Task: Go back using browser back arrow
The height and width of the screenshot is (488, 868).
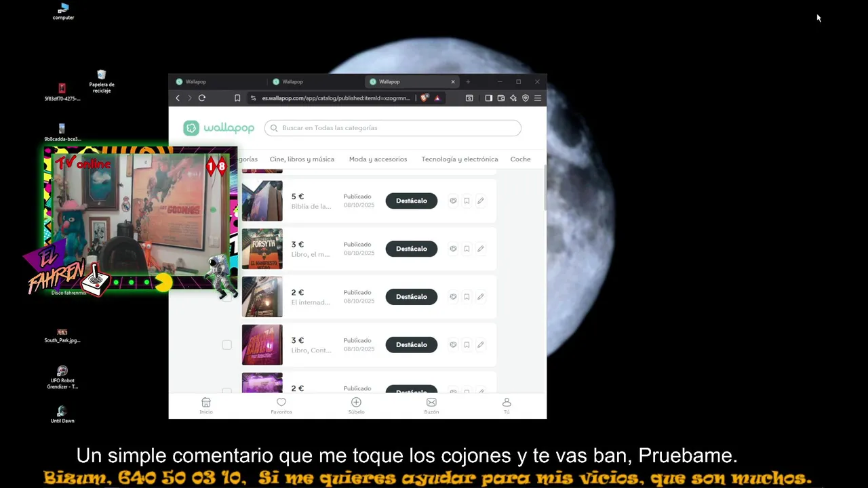Action: pos(178,98)
